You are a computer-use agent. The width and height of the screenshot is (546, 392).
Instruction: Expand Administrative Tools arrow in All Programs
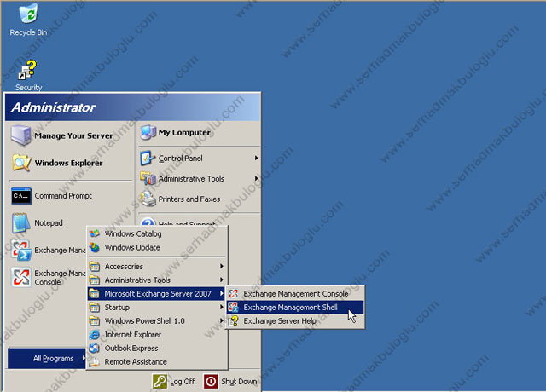(222, 280)
